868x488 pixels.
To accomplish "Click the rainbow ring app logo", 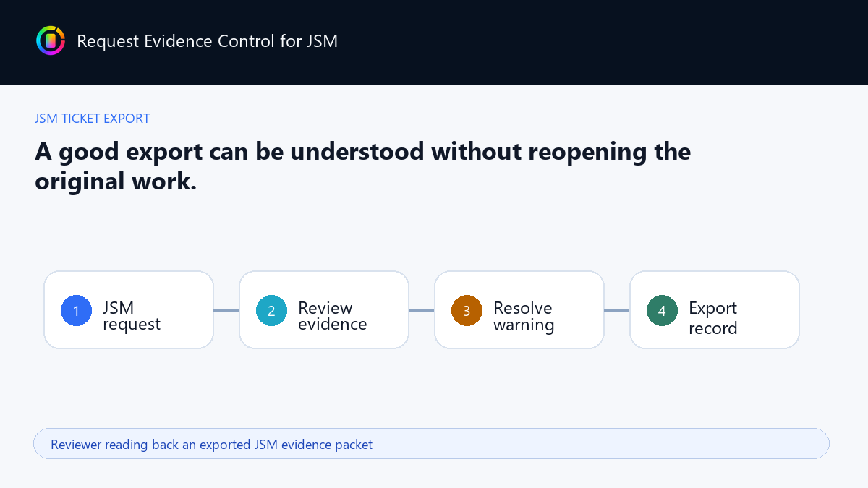I will (51, 40).
